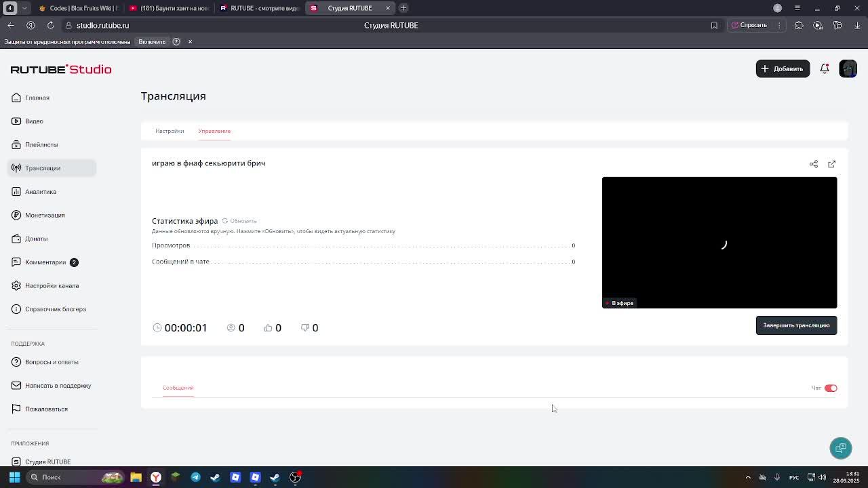Expand the tab list dropdown arrow

point(25,8)
